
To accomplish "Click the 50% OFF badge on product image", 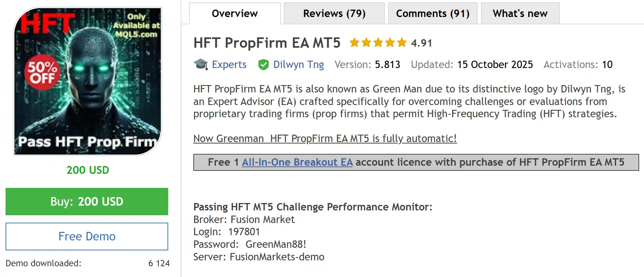I will coord(42,72).
